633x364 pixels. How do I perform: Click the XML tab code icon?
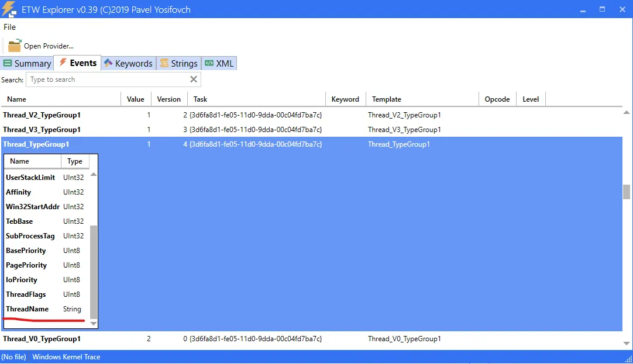[209, 63]
